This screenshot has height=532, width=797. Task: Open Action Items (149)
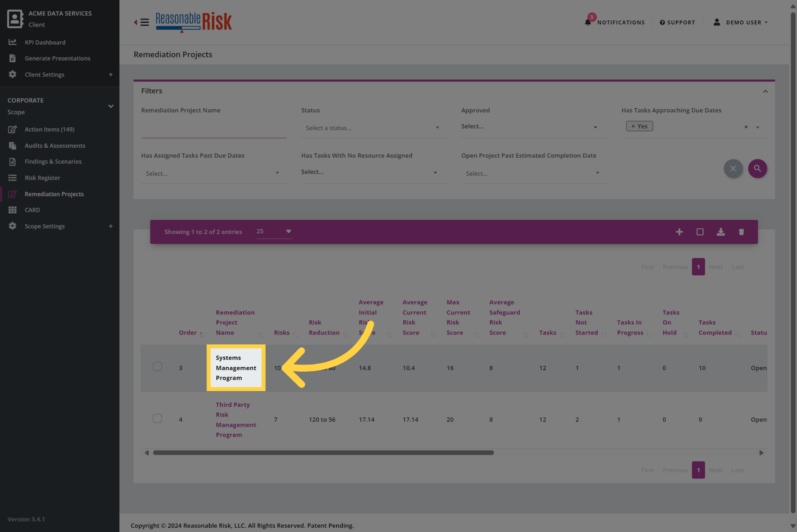pyautogui.click(x=50, y=129)
